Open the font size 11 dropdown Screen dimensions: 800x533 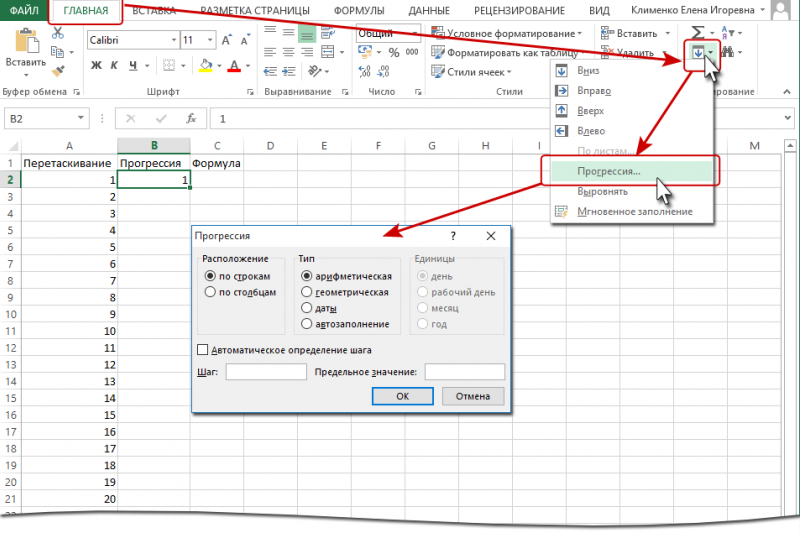(210, 40)
